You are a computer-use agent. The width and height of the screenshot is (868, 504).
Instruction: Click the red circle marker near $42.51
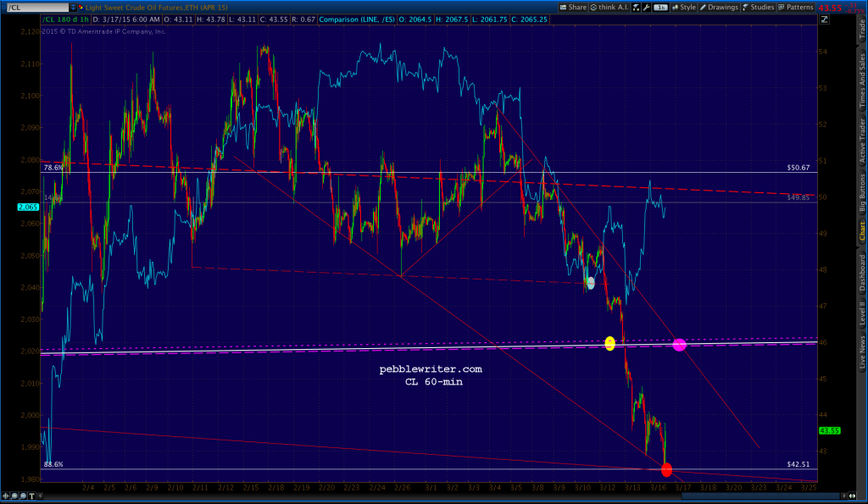666,470
